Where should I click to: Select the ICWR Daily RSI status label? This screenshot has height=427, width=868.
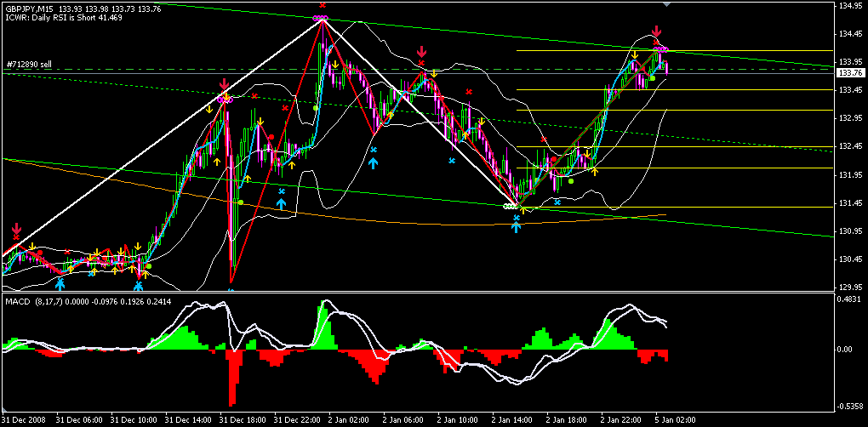(x=65, y=17)
